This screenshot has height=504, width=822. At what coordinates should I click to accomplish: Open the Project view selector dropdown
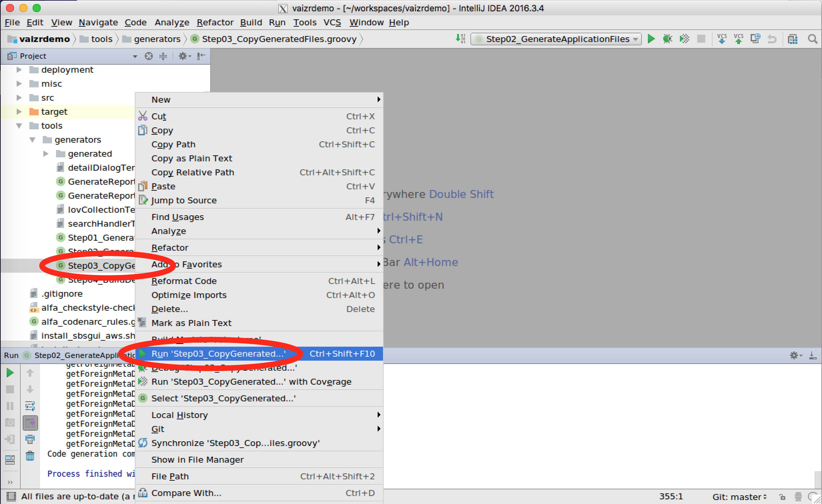click(x=135, y=56)
